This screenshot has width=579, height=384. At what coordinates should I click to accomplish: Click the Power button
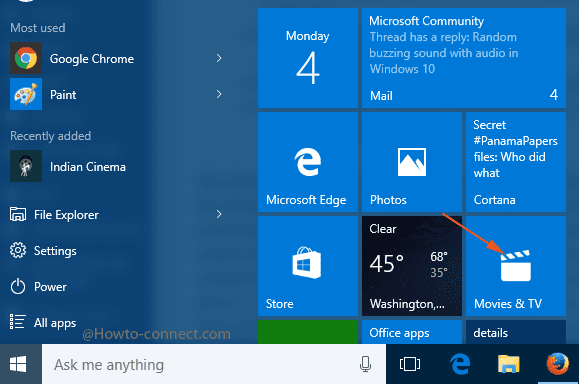(x=38, y=287)
